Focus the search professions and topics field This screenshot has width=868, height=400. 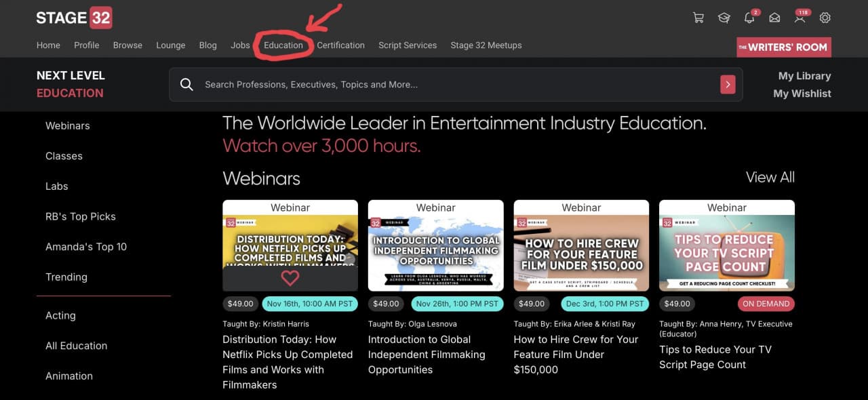[x=456, y=85]
